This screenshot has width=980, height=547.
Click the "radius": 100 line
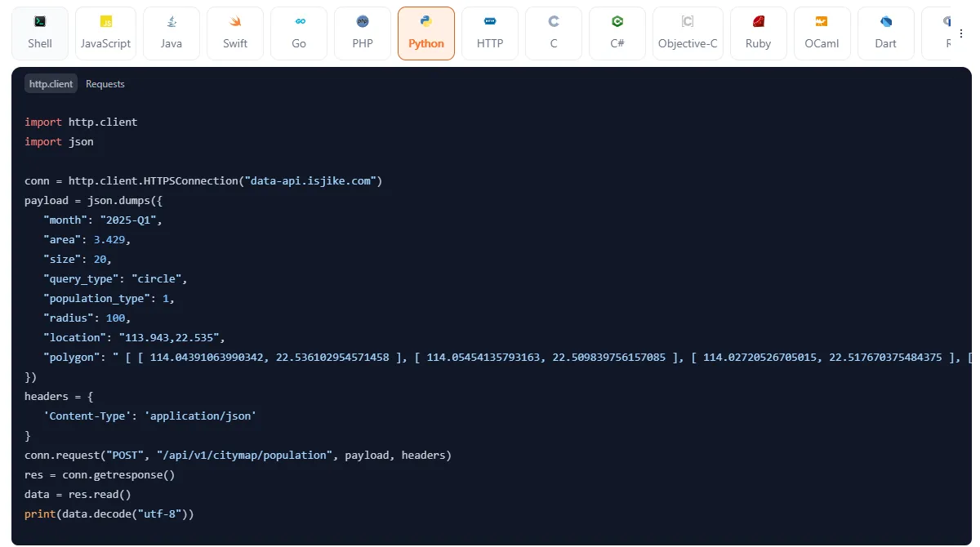[x=87, y=318]
